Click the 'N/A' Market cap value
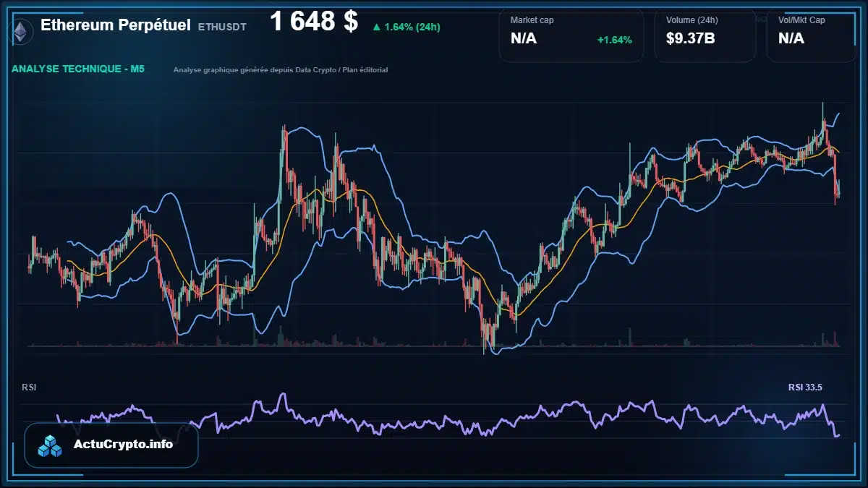Viewport: 868px width, 488px height. (524, 39)
